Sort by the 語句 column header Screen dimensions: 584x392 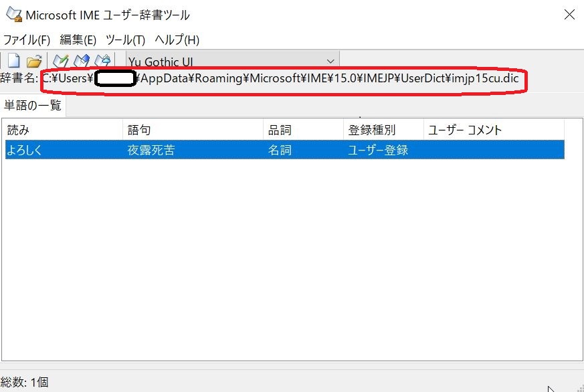[193, 130]
